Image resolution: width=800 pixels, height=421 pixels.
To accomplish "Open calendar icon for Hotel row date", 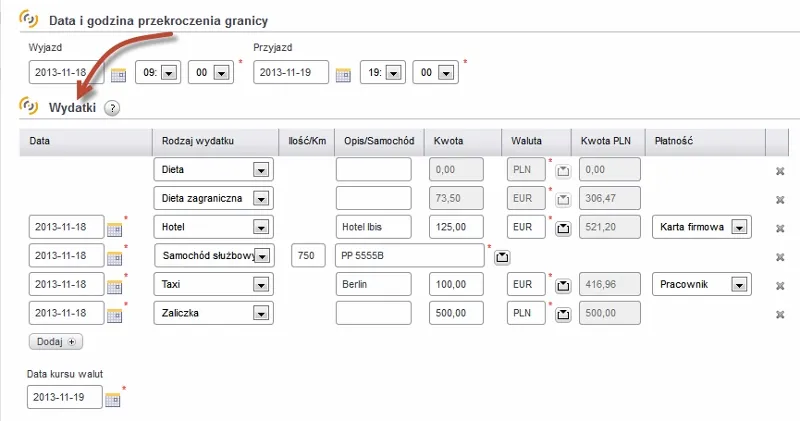I will [x=114, y=228].
